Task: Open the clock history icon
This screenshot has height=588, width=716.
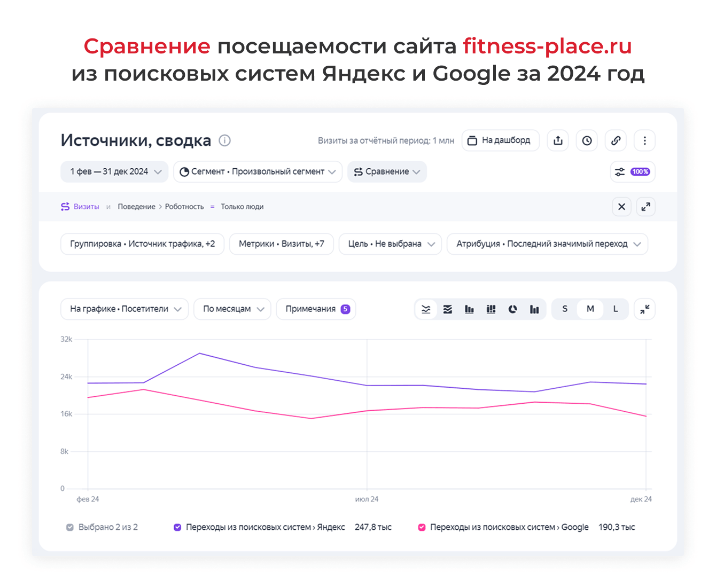Action: (x=587, y=140)
